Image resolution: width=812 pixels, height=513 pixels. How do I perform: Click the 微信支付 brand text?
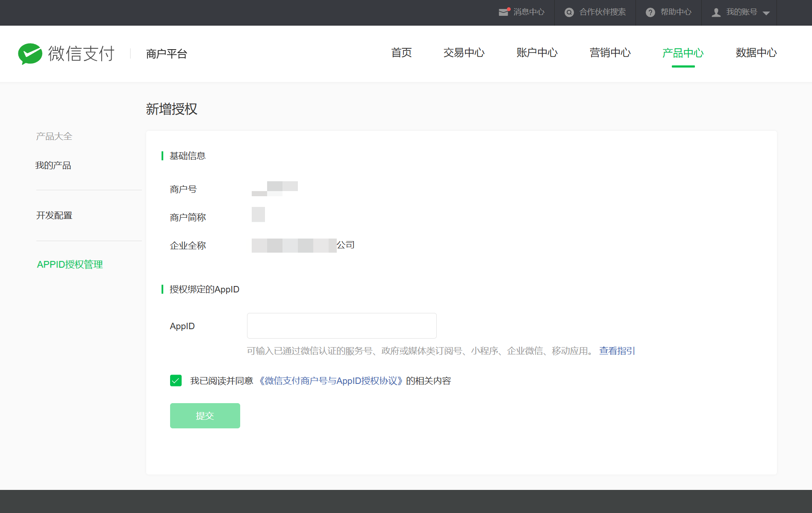pyautogui.click(x=81, y=53)
